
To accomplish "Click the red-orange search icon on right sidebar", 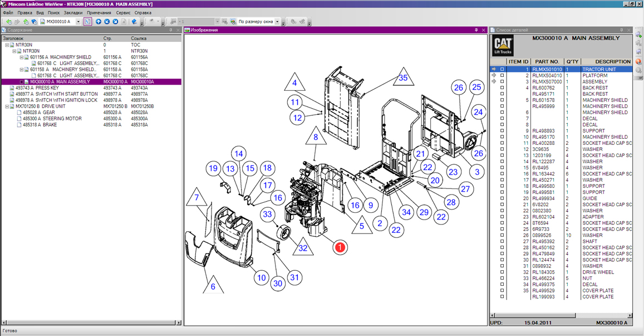I will tap(638, 61).
